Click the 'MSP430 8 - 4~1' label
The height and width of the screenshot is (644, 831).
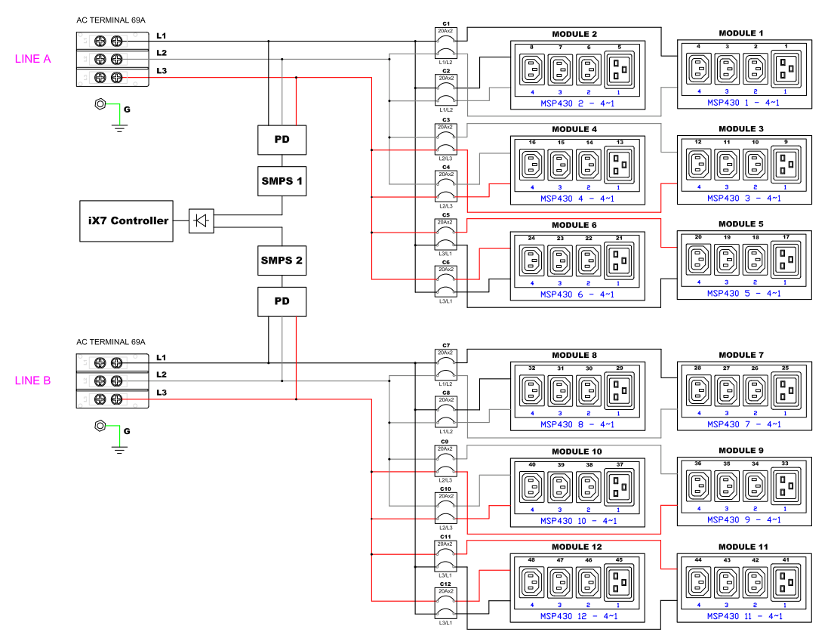click(577, 424)
